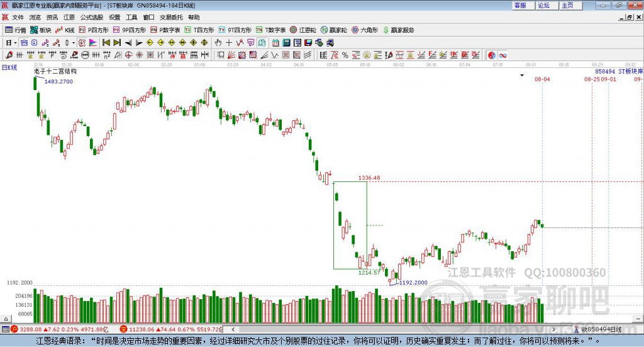Open the T四方形 time square
Viewport: 644px width, 347px height.
tap(199, 30)
